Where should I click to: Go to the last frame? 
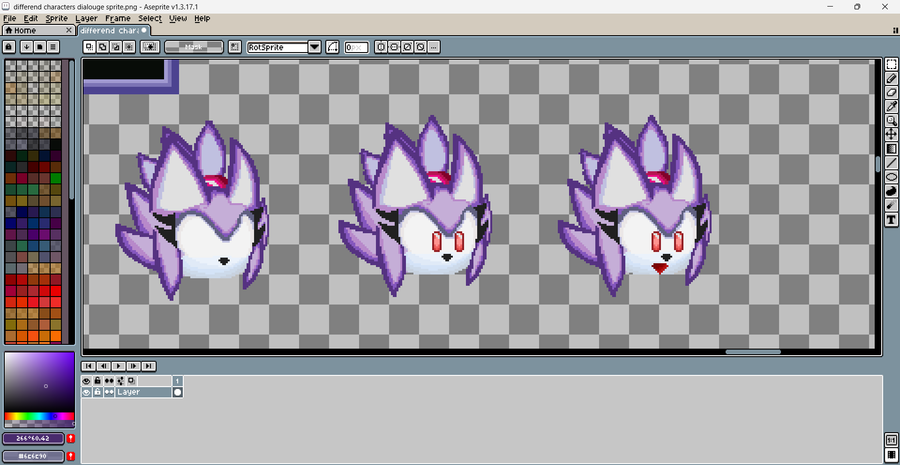(149, 366)
